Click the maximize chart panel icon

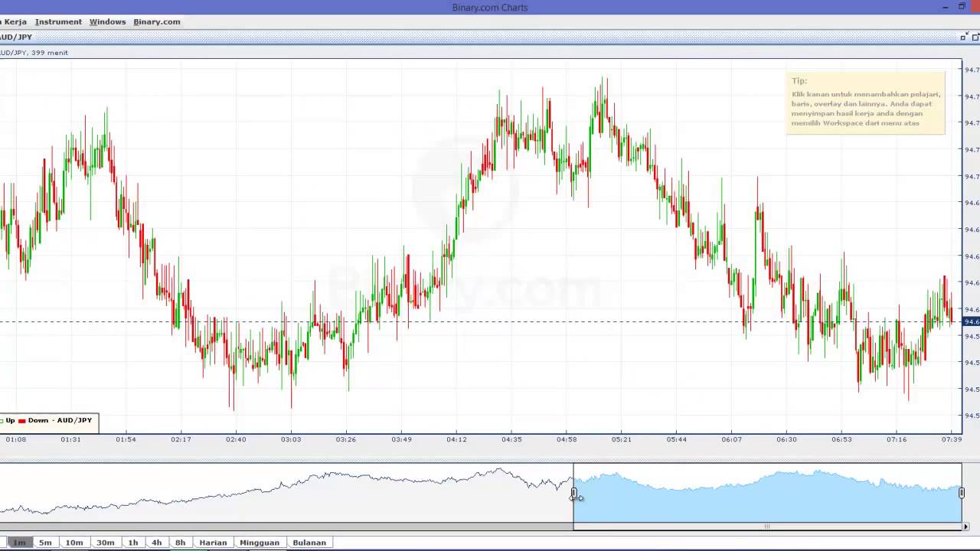pyautogui.click(x=975, y=37)
